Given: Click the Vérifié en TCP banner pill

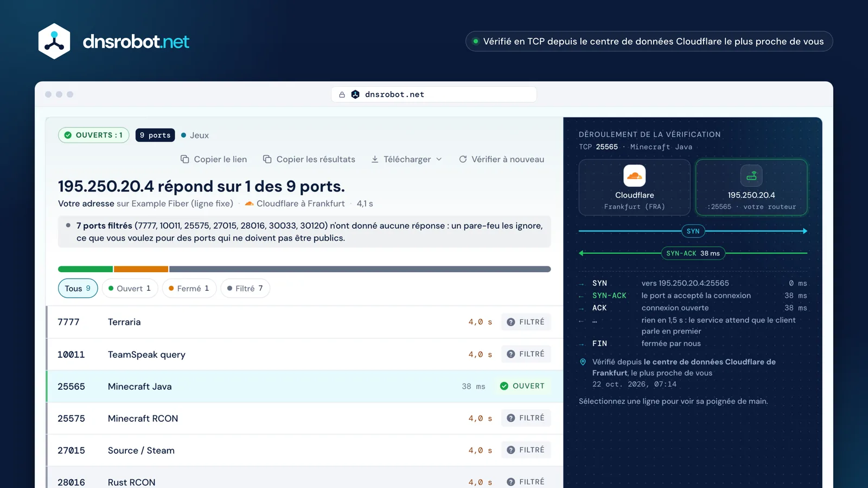Looking at the screenshot, I should [649, 41].
